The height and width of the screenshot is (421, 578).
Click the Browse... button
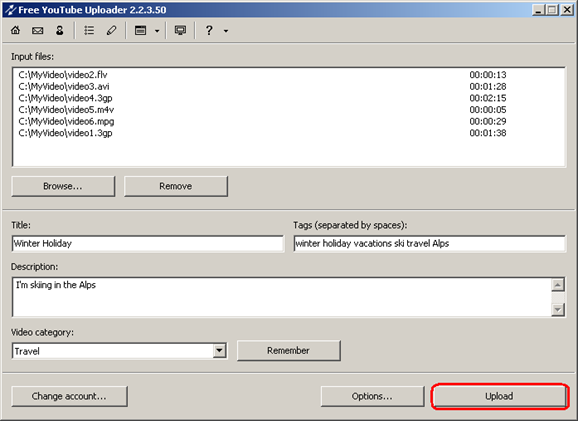click(63, 186)
